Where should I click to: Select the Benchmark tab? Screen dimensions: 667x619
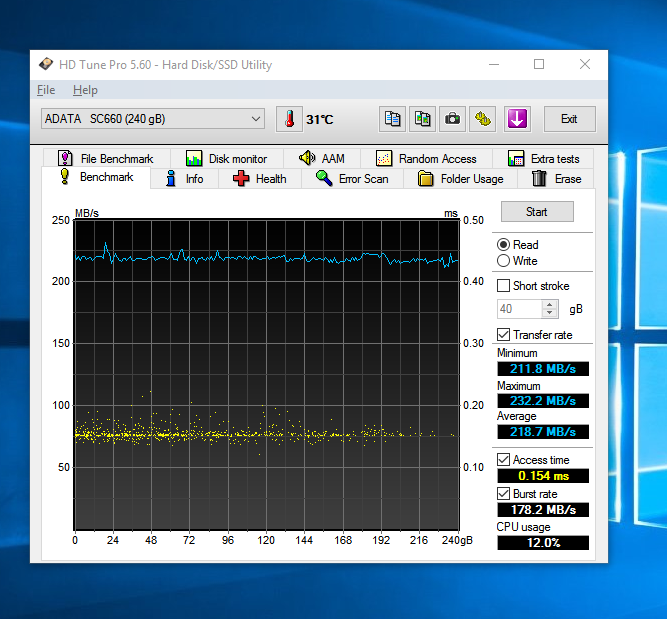pyautogui.click(x=96, y=177)
